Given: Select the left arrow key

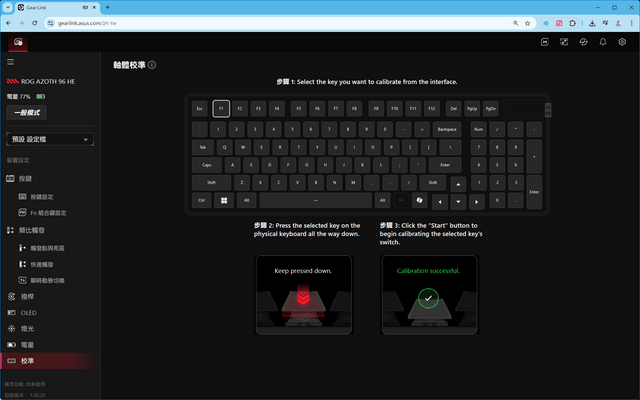Looking at the screenshot, I should 440,202.
